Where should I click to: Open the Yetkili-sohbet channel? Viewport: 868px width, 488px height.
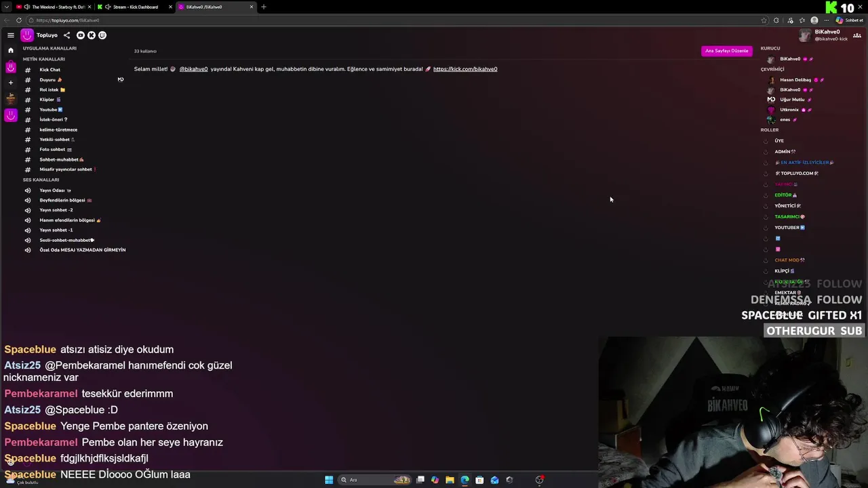[x=57, y=140]
